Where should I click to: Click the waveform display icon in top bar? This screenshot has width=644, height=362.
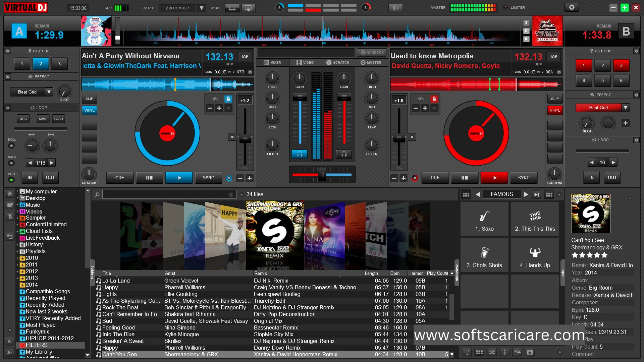click(396, 8)
